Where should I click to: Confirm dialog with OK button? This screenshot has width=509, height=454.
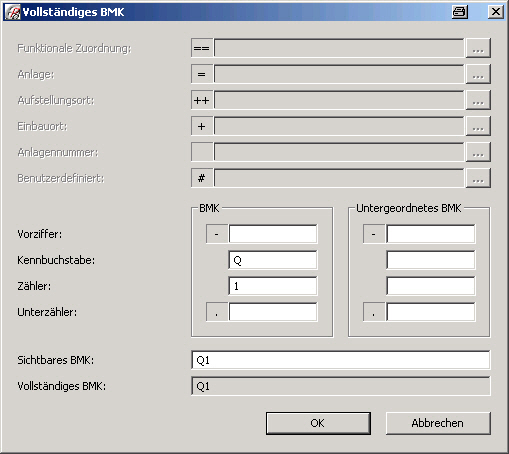click(x=318, y=423)
